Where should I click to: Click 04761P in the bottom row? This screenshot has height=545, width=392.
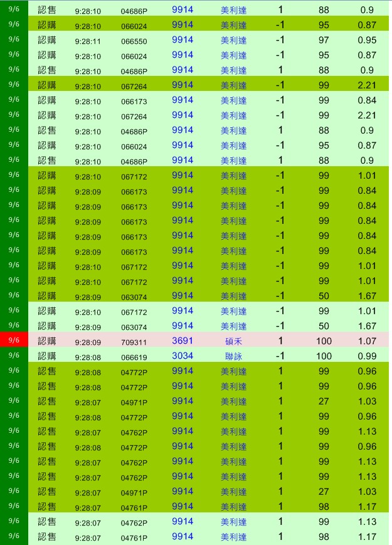click(x=134, y=538)
